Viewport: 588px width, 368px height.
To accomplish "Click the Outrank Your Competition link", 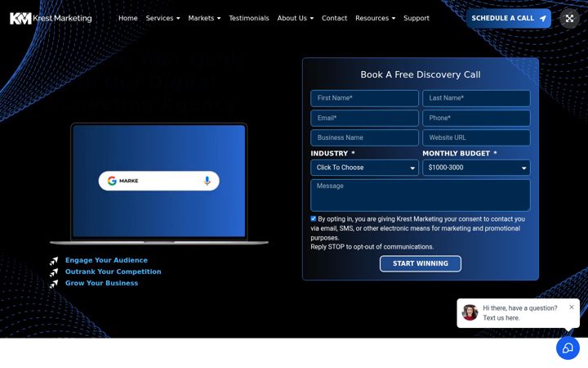I will (x=114, y=272).
